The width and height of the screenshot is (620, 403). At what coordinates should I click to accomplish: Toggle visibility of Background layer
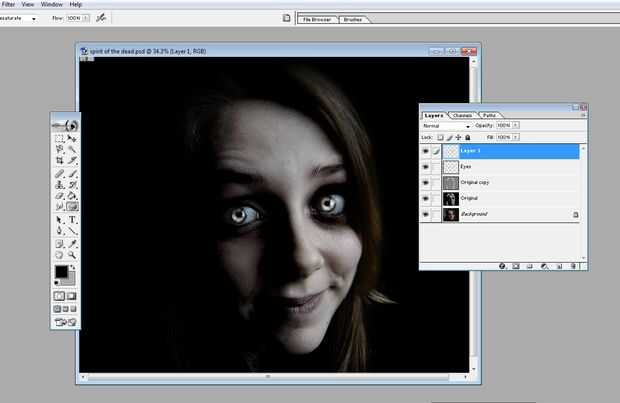[426, 215]
